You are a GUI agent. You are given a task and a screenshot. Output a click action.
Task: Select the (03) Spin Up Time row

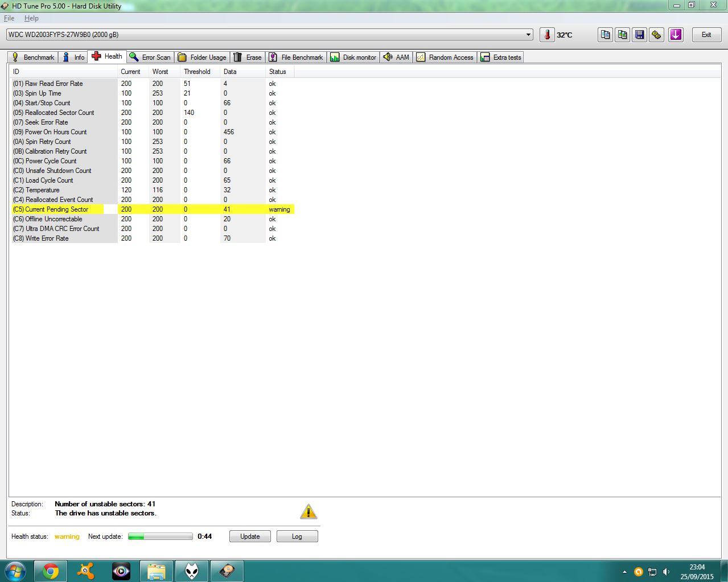(152, 93)
